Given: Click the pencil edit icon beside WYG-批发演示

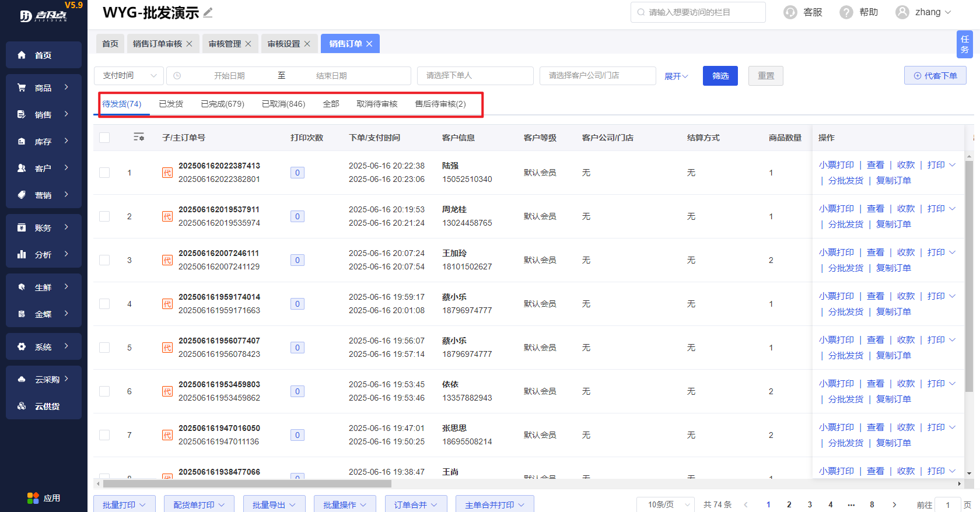Looking at the screenshot, I should click(208, 12).
